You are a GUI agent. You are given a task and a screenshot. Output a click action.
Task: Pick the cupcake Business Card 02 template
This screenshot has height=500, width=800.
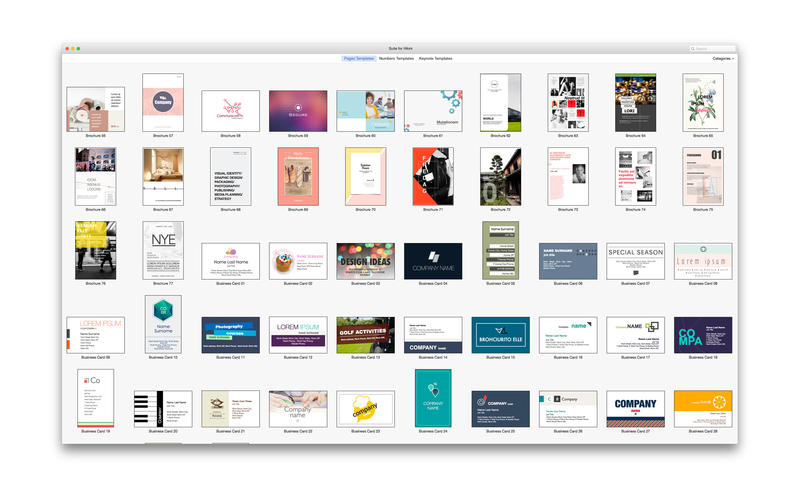tap(298, 261)
